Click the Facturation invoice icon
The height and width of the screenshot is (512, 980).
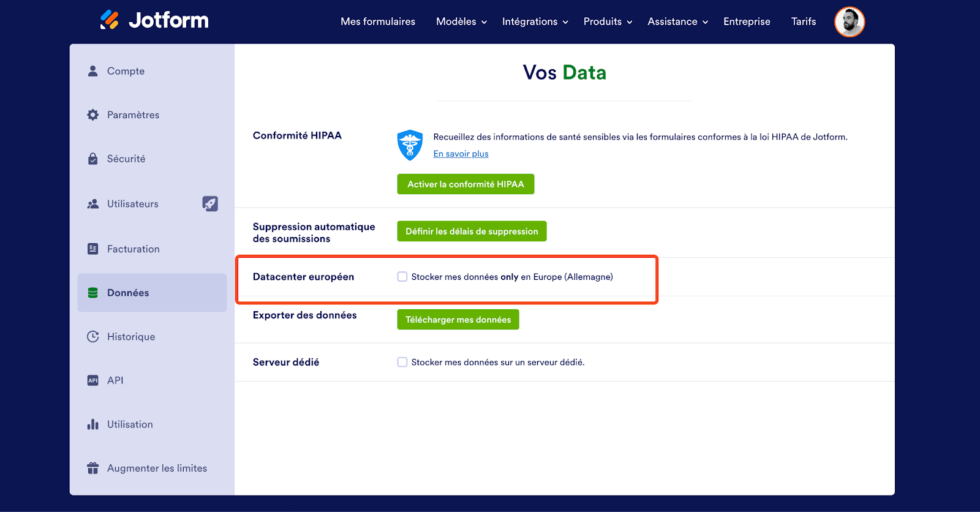tap(93, 249)
